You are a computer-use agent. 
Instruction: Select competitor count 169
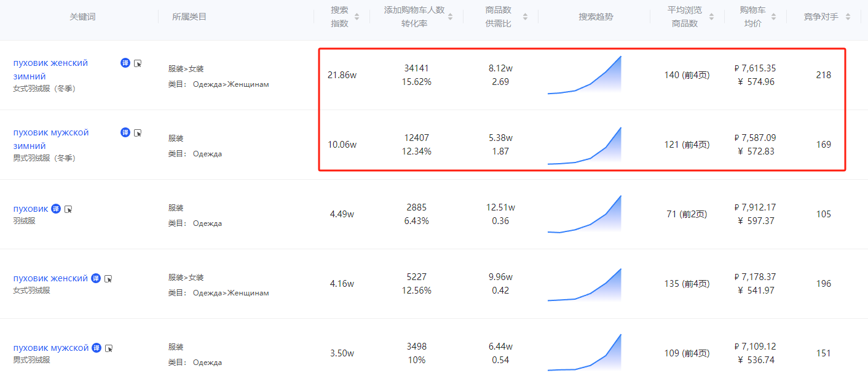click(x=824, y=145)
